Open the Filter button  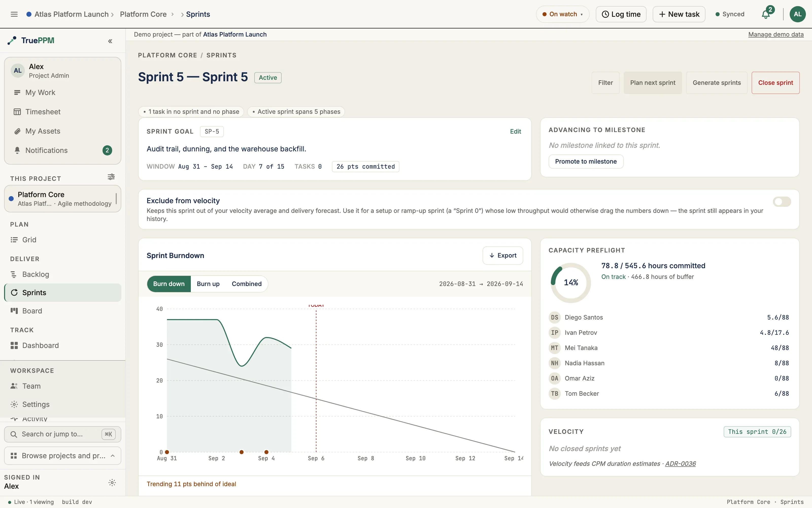(605, 83)
